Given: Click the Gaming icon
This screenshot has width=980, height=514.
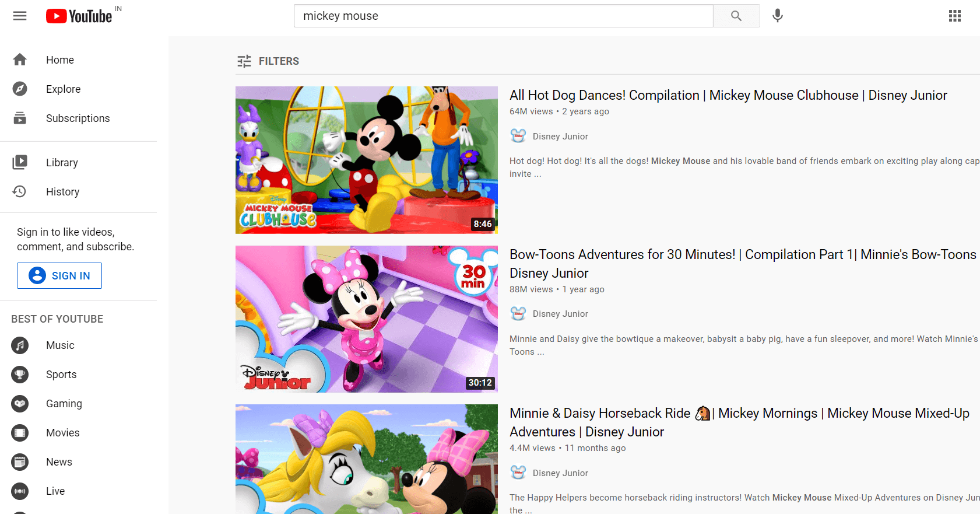Looking at the screenshot, I should coord(20,404).
